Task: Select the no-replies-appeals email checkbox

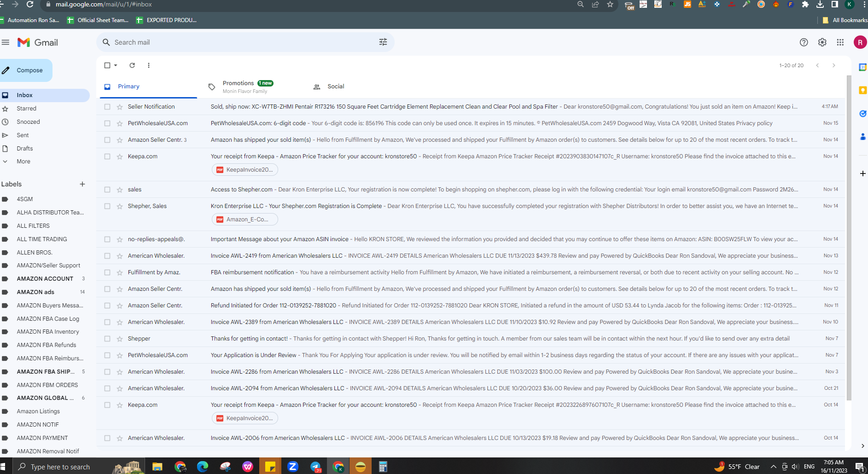Action: tap(107, 239)
